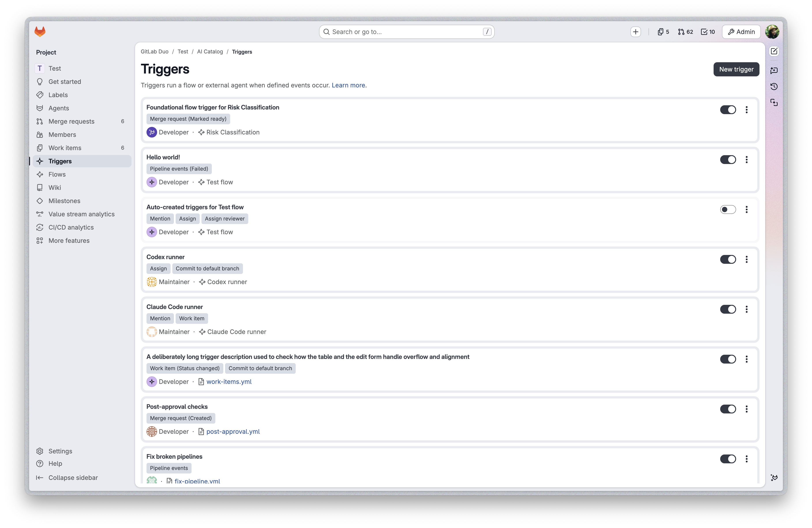This screenshot has height=528, width=812.
Task: Click the Admin button
Action: click(x=741, y=32)
